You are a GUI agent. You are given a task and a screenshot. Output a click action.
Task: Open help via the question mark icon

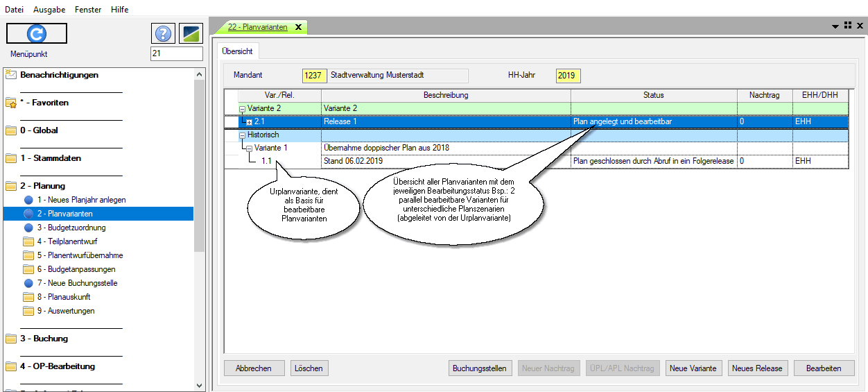pos(162,33)
